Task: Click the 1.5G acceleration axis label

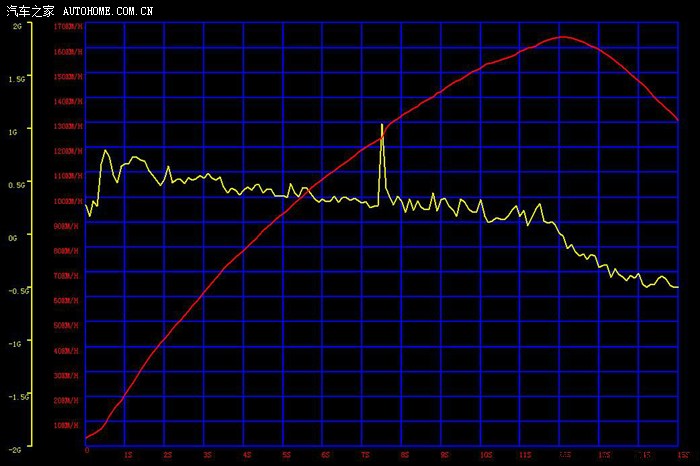Action: point(17,78)
